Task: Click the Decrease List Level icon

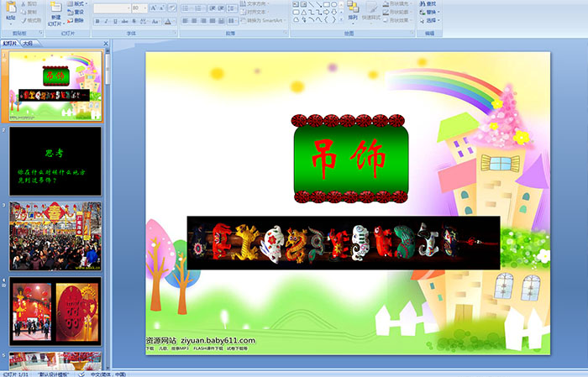Action: pos(213,8)
